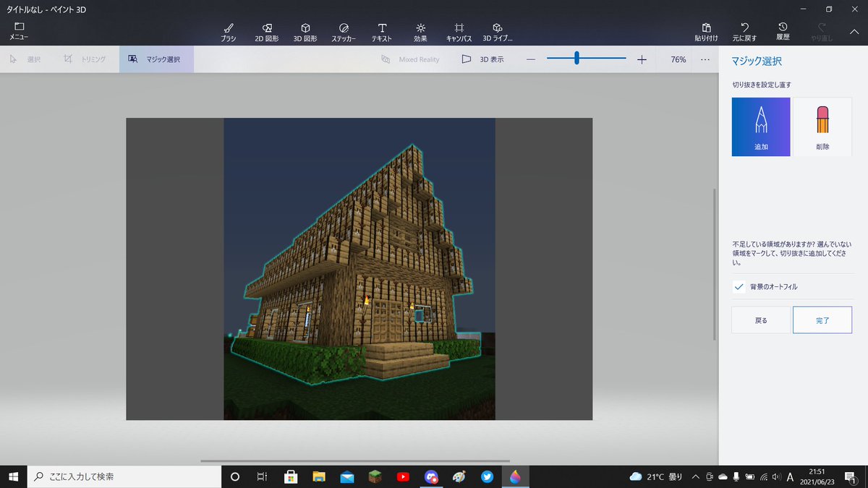Open the classic Paint palette taskbar icon
868x488 pixels.
coord(459,476)
